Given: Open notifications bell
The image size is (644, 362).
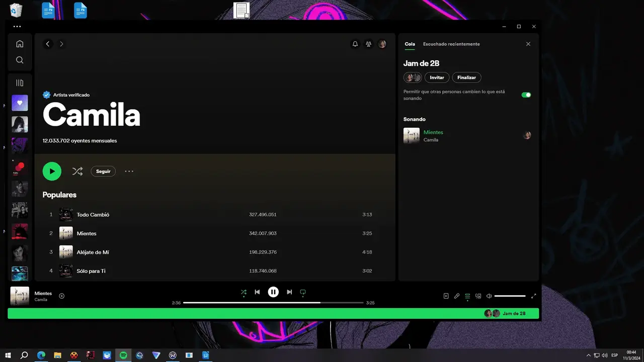Looking at the screenshot, I should point(355,44).
